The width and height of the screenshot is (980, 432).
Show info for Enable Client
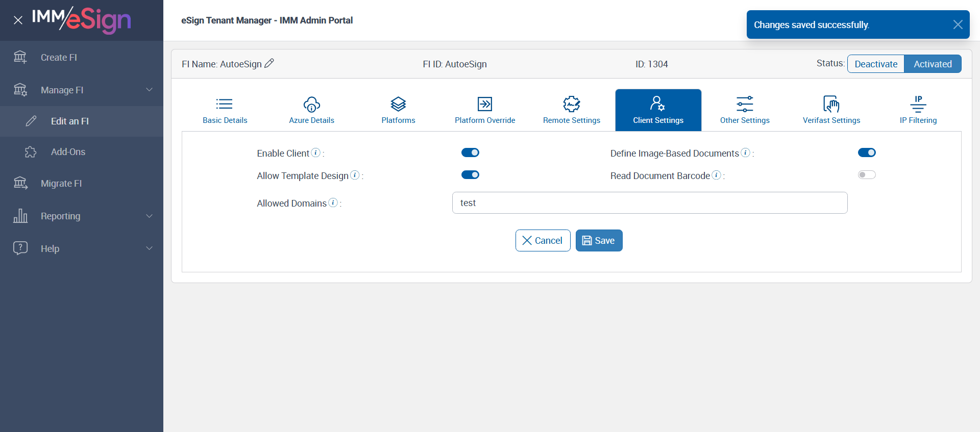tap(316, 153)
